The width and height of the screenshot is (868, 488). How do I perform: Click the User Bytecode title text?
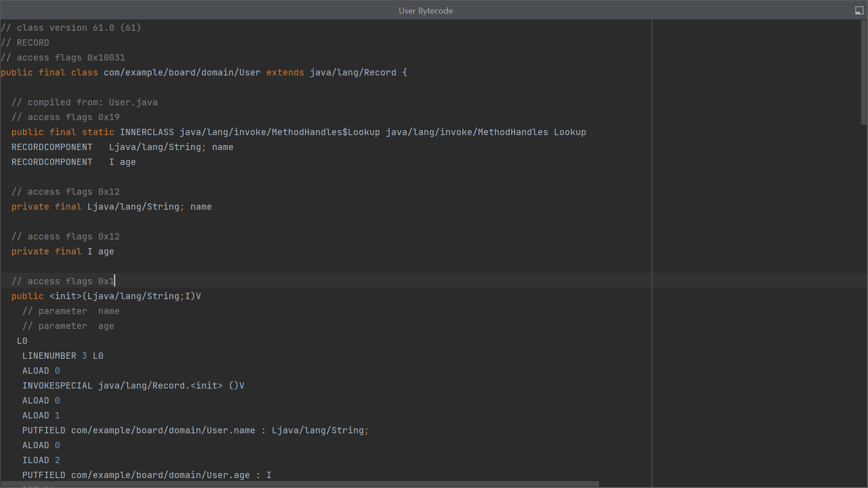coord(425,10)
